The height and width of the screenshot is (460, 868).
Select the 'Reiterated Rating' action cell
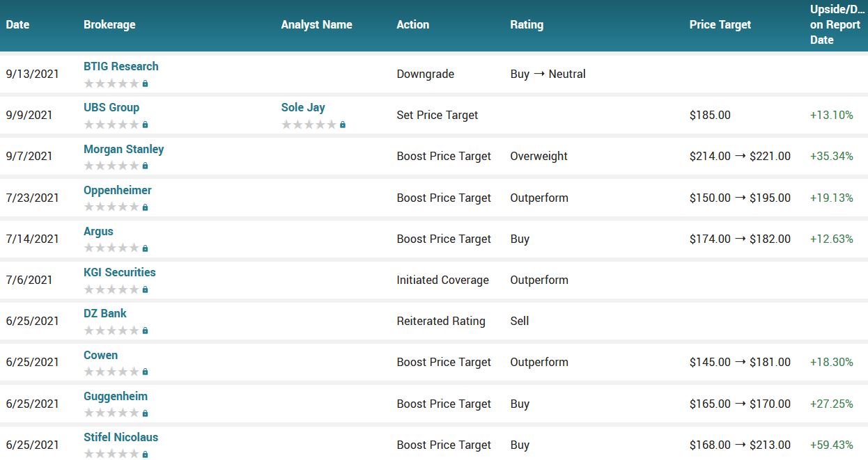tap(441, 321)
